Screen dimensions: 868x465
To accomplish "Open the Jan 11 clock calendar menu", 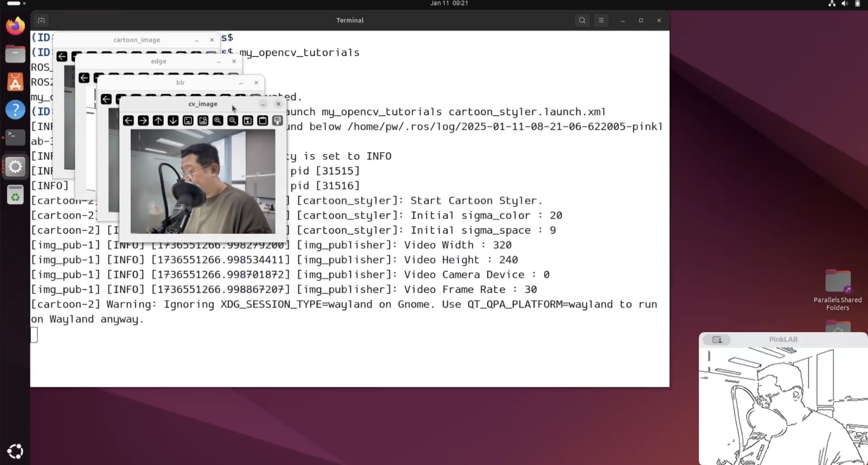I will (x=449, y=3).
